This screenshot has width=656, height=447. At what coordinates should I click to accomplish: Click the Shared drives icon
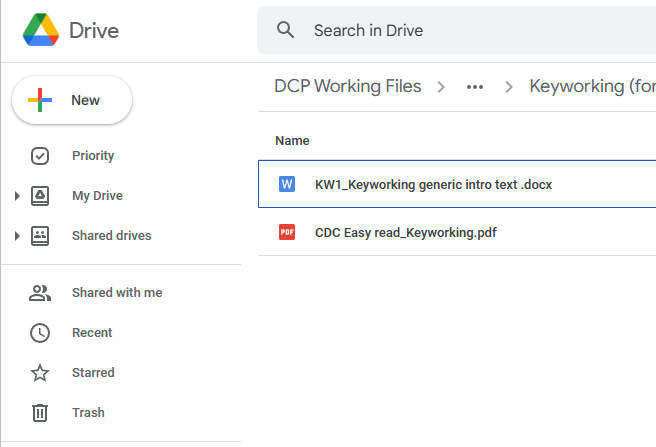point(40,236)
